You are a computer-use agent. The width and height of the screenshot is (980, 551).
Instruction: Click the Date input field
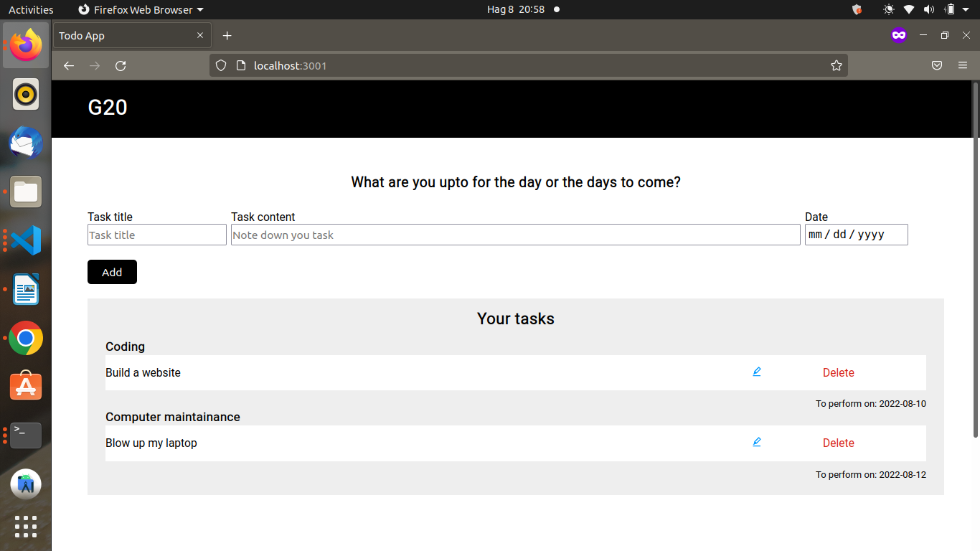point(857,235)
